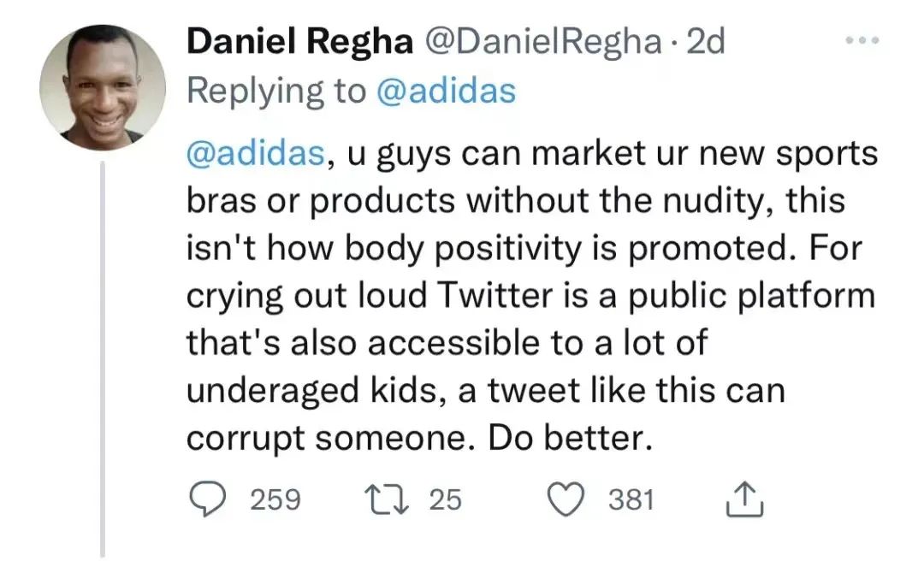Click the vertical thread line below the avatar
The height and width of the screenshot is (567, 924).
[x=103, y=359]
